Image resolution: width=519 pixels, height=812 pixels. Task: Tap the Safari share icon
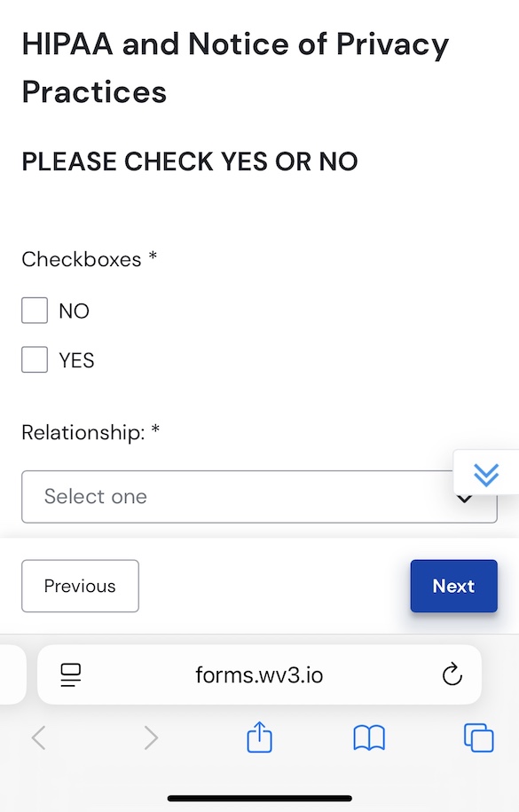pos(259,737)
